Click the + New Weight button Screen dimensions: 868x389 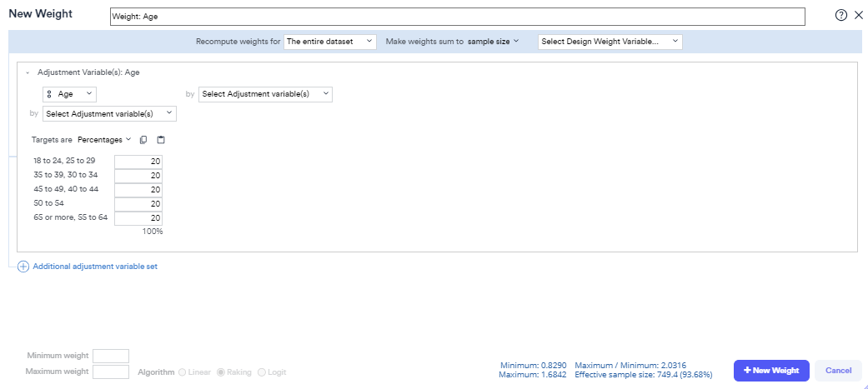[771, 371]
